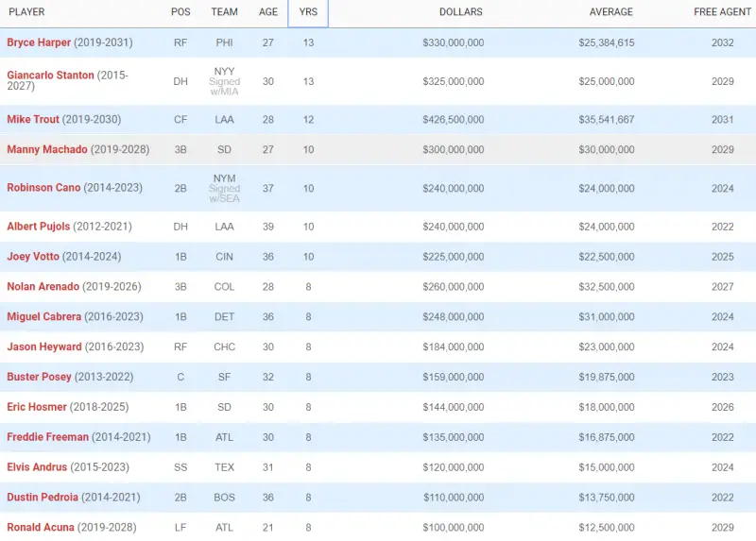Click the highlighted YRS column header
Screen dimensions: 756x541
(308, 12)
